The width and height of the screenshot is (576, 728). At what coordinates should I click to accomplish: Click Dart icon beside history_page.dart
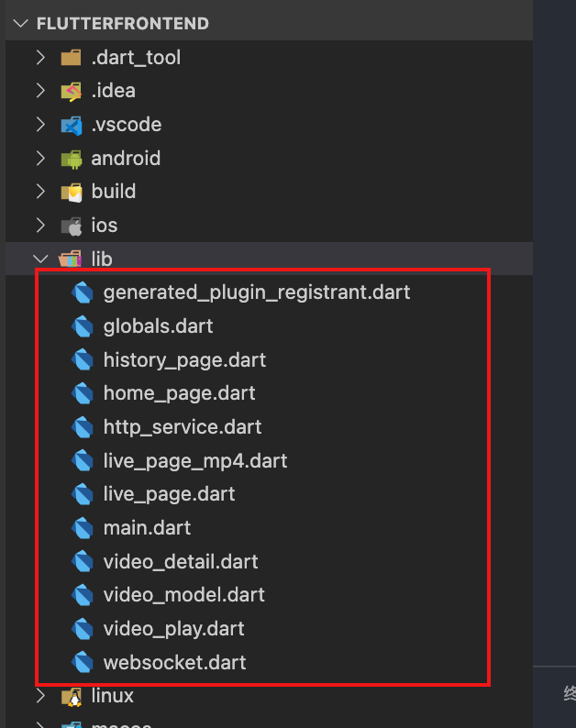pos(83,359)
